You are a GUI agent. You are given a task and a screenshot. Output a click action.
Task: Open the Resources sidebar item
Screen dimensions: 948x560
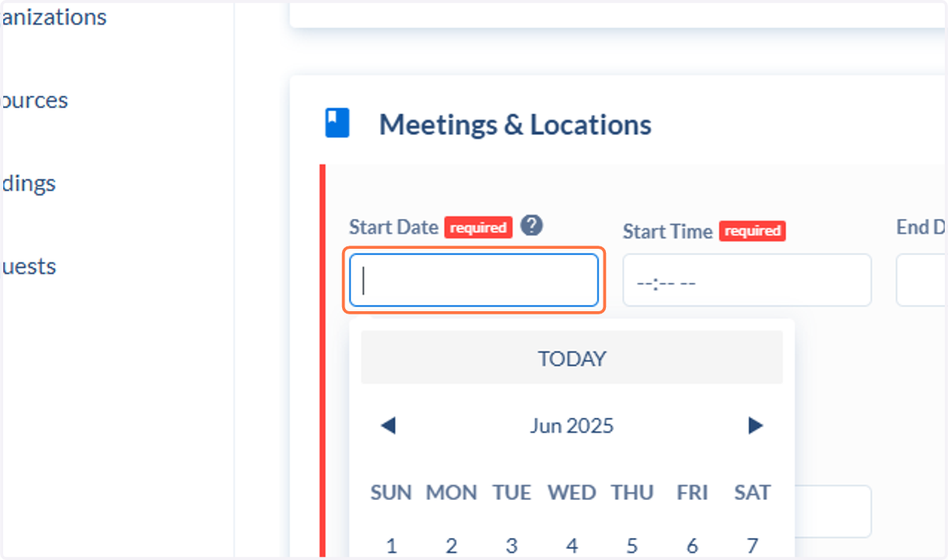click(x=34, y=100)
